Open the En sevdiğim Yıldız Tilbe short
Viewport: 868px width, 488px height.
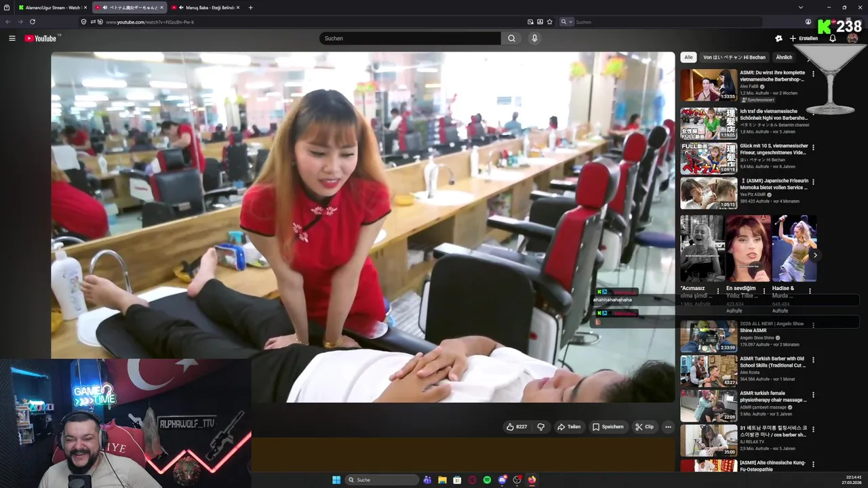click(x=748, y=248)
